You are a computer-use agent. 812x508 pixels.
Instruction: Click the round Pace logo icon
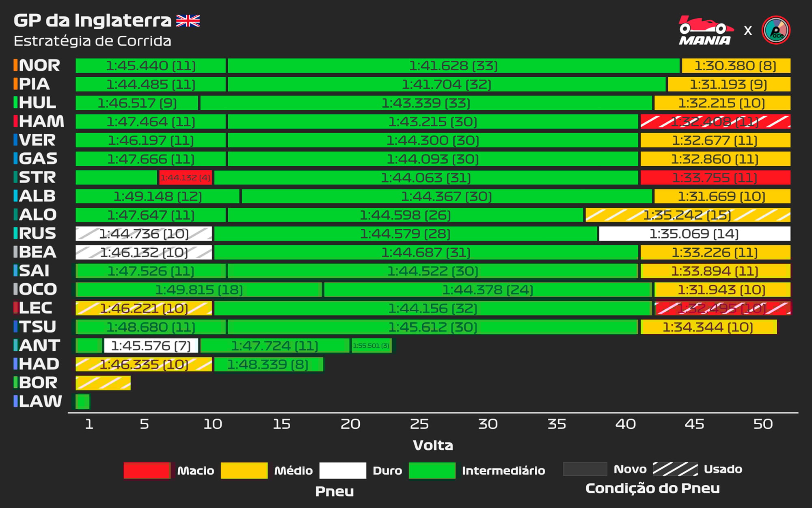click(x=775, y=30)
